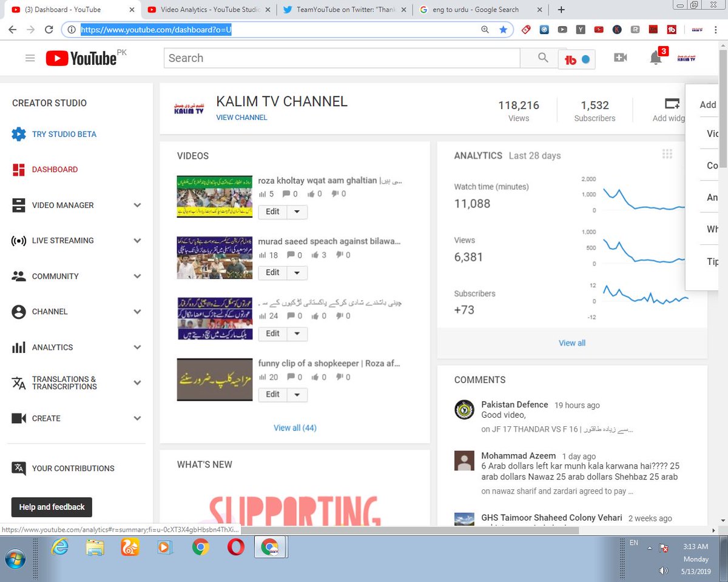Screen dimensions: 728x582
Task: Click Edit for roza kholtay wqat video
Action: [x=273, y=212]
